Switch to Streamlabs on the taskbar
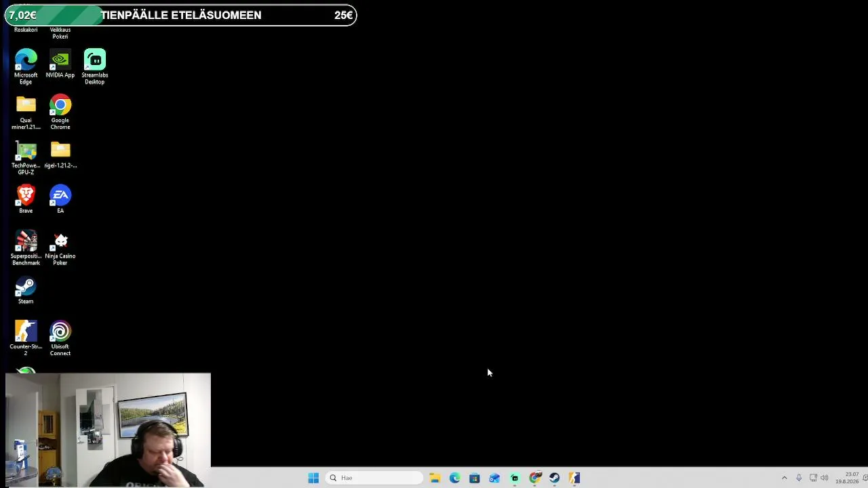 click(515, 478)
